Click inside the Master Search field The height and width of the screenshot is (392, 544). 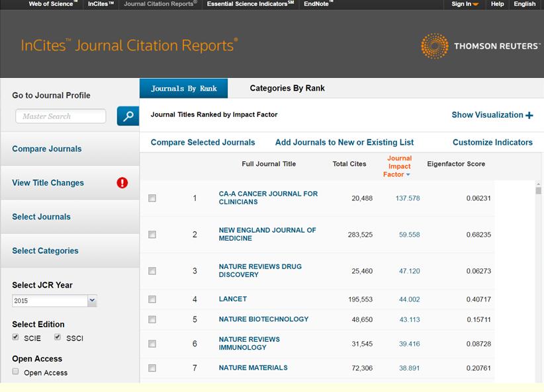point(61,116)
